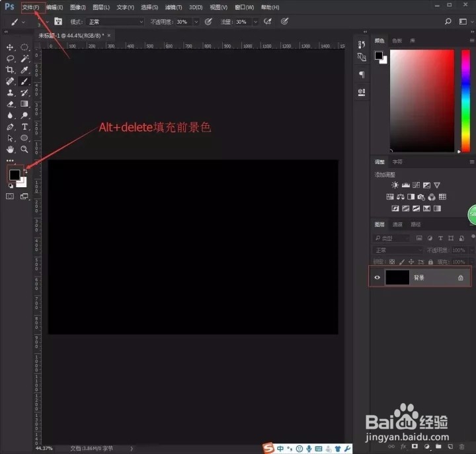Toggle lock position

[x=411, y=262]
